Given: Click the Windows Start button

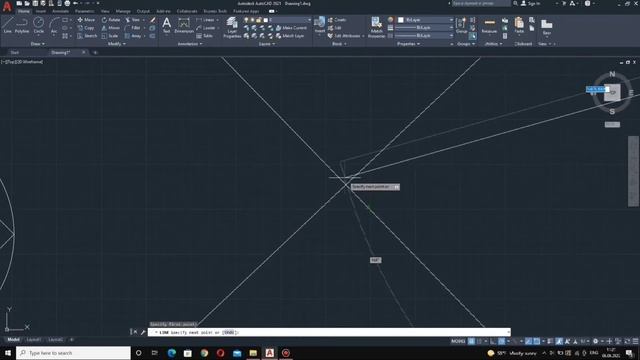Looking at the screenshot, I should click(8, 353).
